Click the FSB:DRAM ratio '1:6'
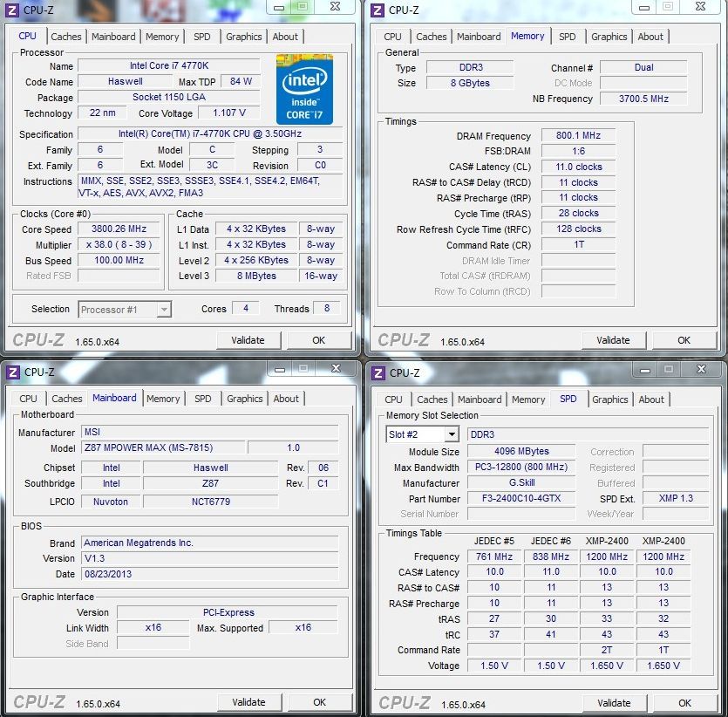The height and width of the screenshot is (717, 728). (579, 152)
